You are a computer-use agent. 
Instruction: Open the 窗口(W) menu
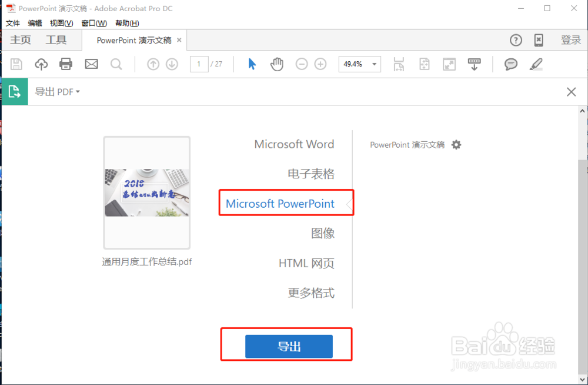tap(94, 24)
